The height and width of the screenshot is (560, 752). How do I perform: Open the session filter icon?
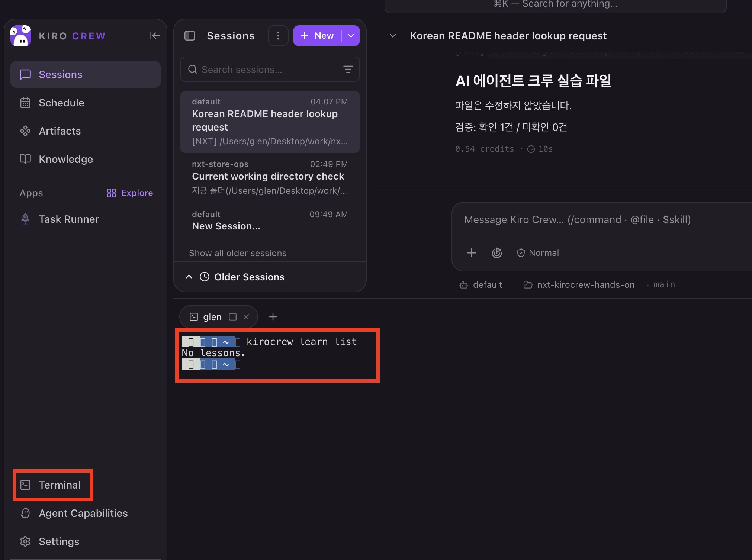click(348, 69)
